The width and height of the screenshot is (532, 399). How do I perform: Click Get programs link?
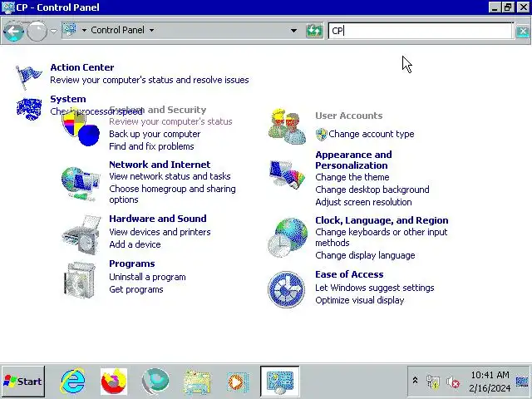(136, 289)
